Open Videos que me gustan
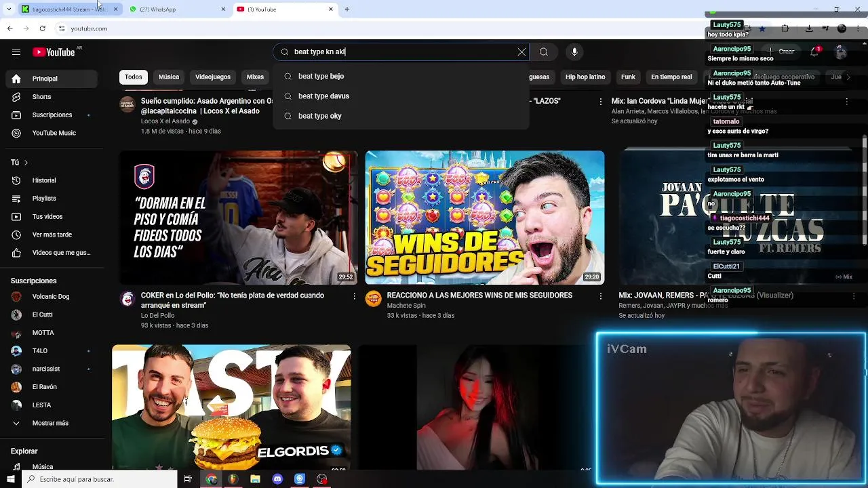The width and height of the screenshot is (868, 488). click(52, 253)
